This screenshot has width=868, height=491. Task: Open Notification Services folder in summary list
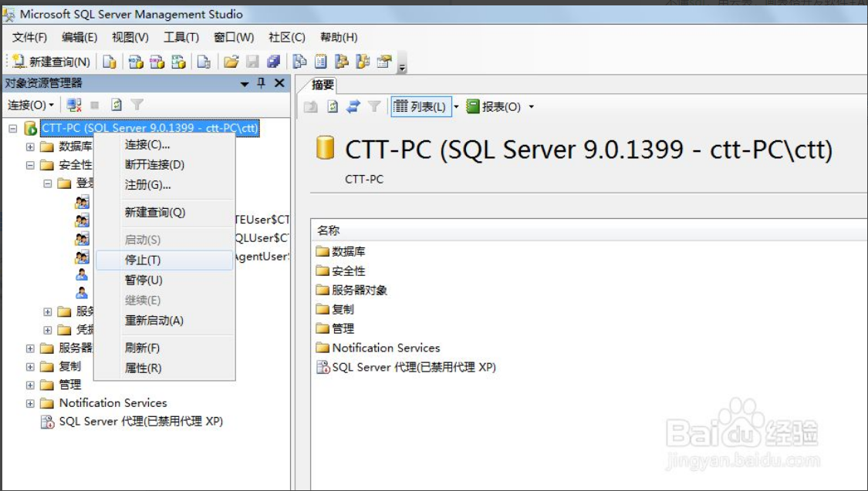tap(379, 348)
